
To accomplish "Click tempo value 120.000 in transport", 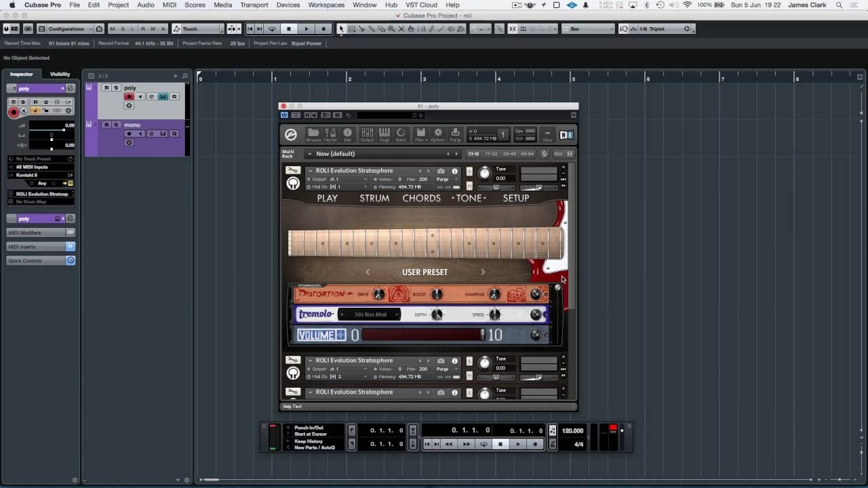I will (x=572, y=430).
